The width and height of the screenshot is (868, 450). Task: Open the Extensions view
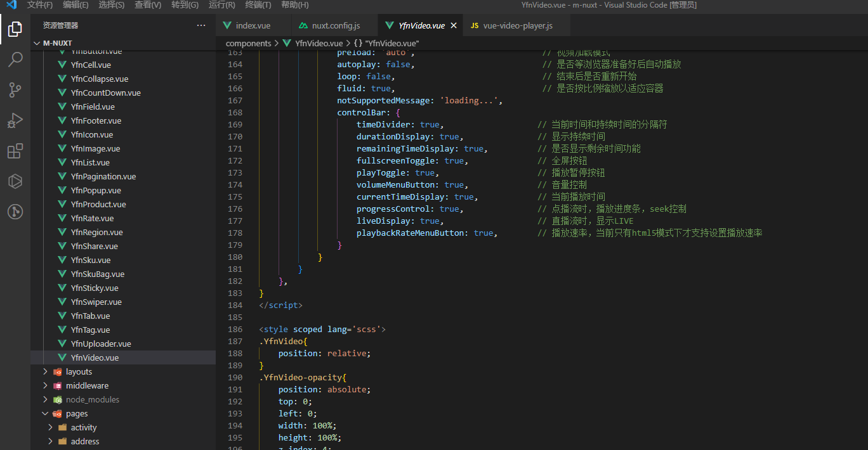(x=15, y=151)
